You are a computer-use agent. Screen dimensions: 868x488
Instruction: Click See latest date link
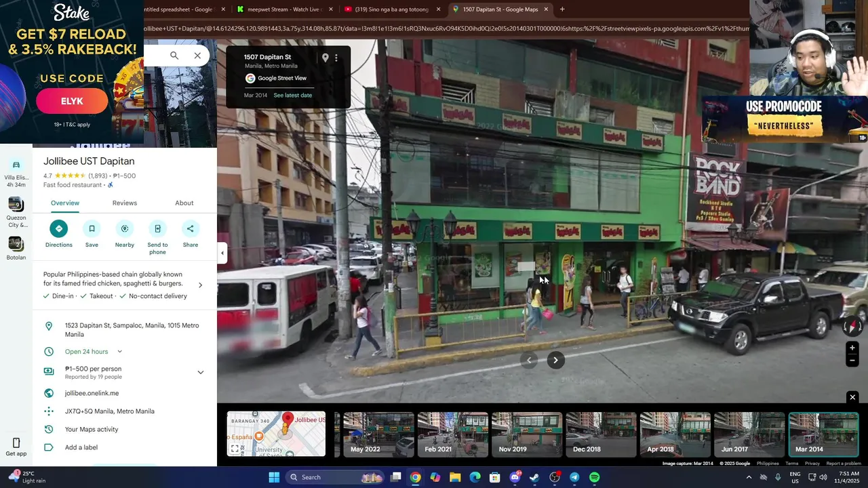293,96
